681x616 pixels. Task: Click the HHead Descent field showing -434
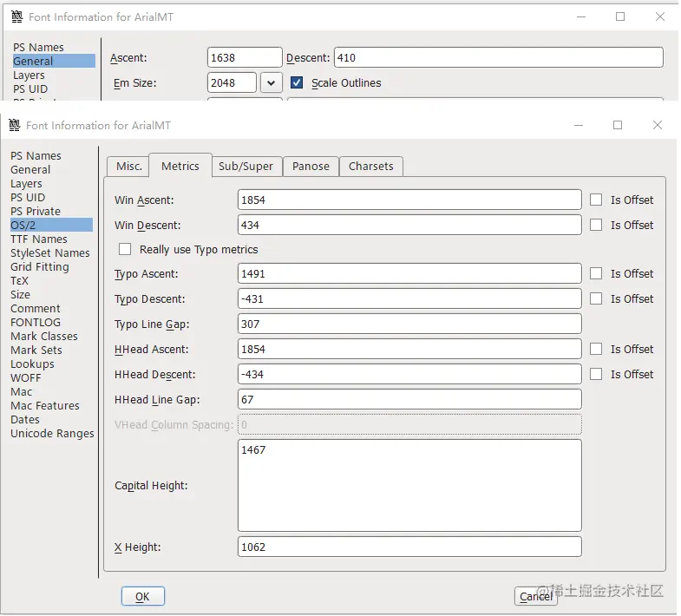409,375
